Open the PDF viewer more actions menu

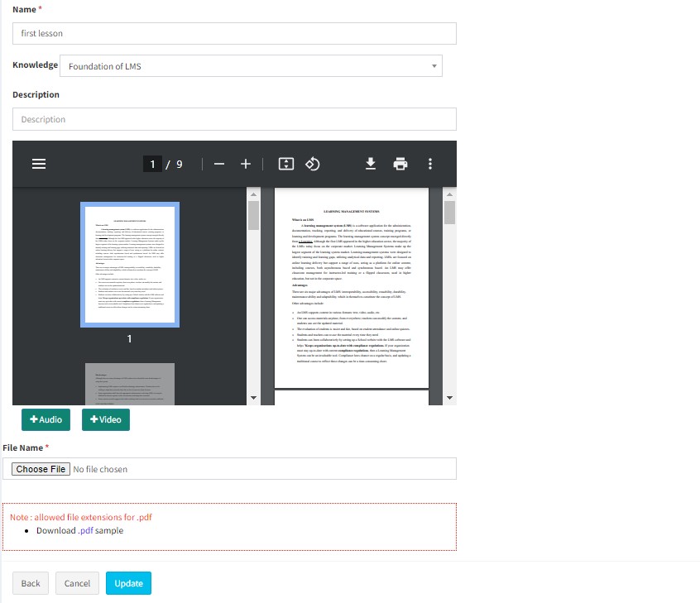coord(430,164)
